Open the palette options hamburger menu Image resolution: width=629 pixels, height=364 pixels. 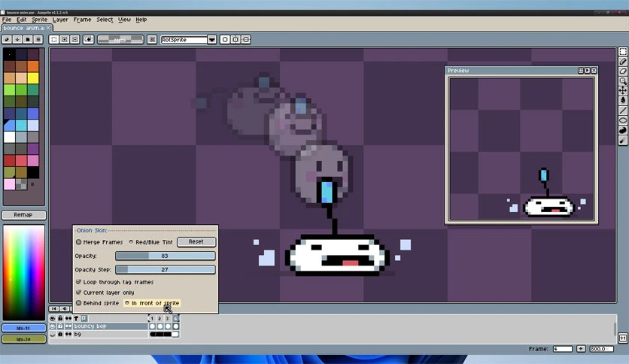click(38, 39)
